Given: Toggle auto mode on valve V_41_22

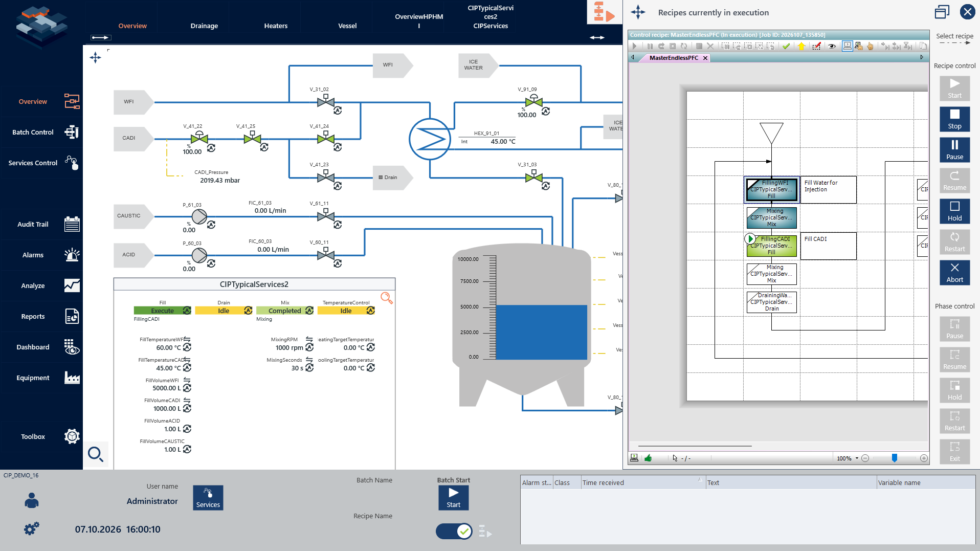Looking at the screenshot, I should coord(211,148).
